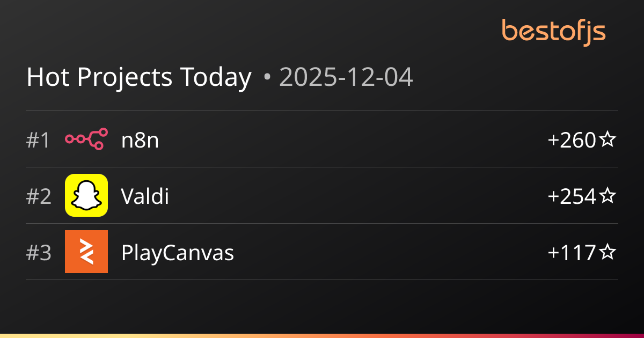Click the Hot Projects Today heading

[x=138, y=78]
